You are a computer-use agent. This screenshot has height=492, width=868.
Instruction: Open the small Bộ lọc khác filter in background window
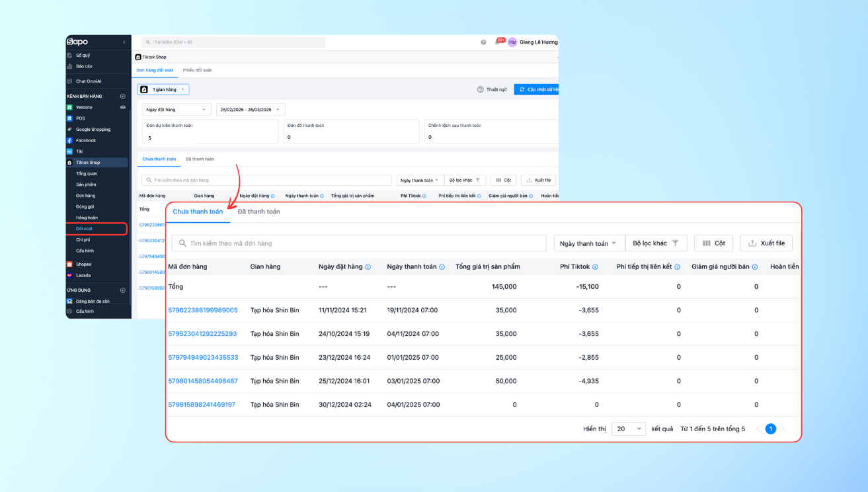pyautogui.click(x=465, y=180)
